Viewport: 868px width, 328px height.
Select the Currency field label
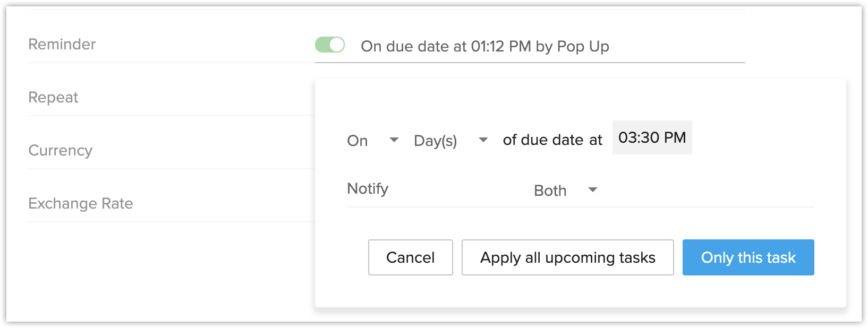[x=60, y=151]
